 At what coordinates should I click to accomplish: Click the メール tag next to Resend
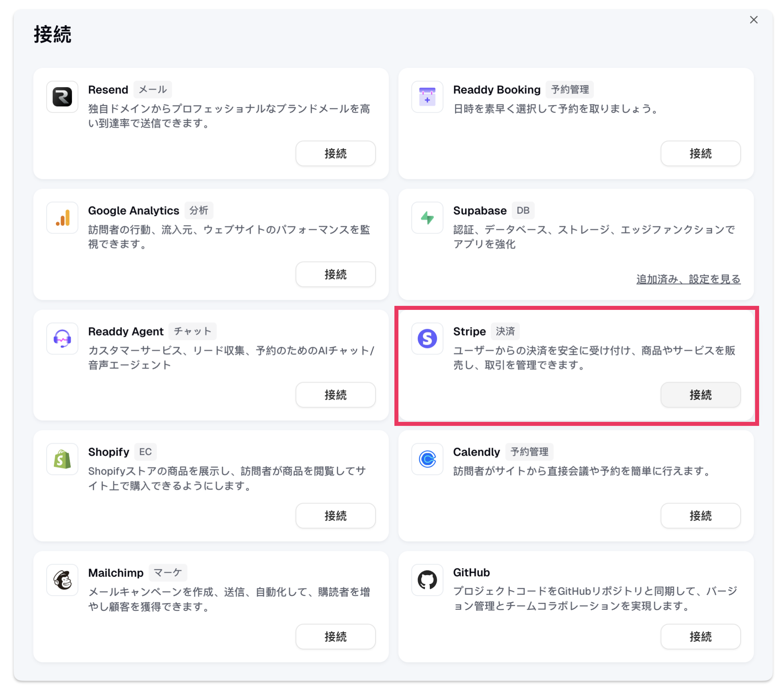(153, 90)
